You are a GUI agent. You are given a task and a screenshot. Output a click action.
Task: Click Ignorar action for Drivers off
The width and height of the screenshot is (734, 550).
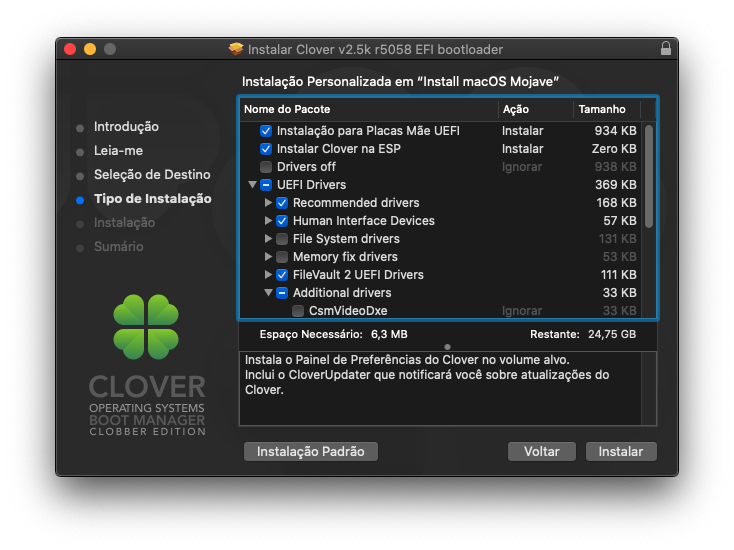(x=522, y=167)
